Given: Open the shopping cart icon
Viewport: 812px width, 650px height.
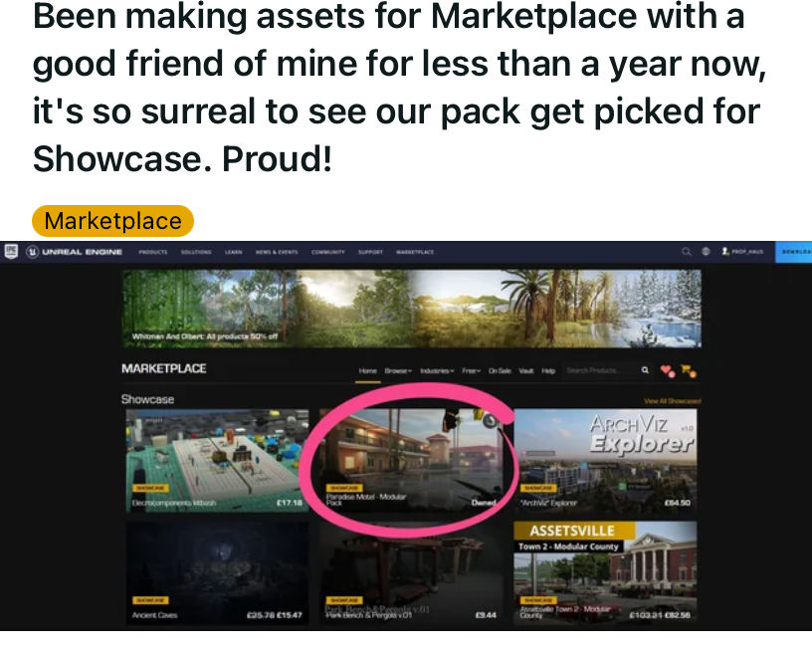Looking at the screenshot, I should 689,371.
